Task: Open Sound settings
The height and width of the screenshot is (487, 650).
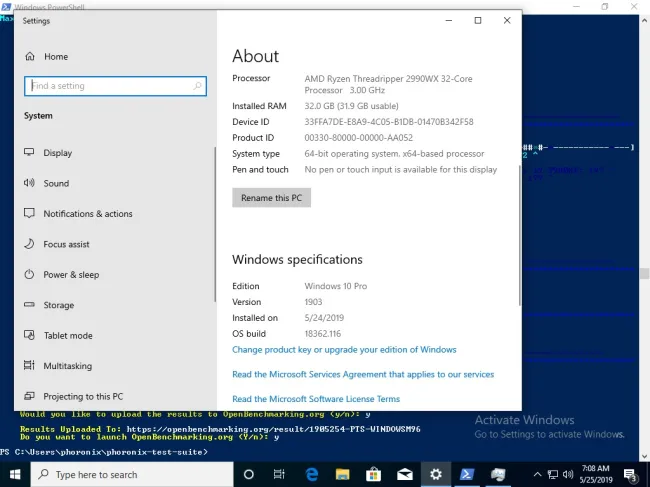Action: (x=46, y=183)
